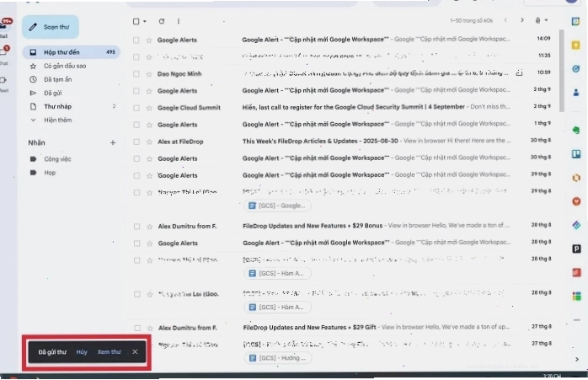Star the $29 Gift FileDrop email

pyautogui.click(x=150, y=329)
